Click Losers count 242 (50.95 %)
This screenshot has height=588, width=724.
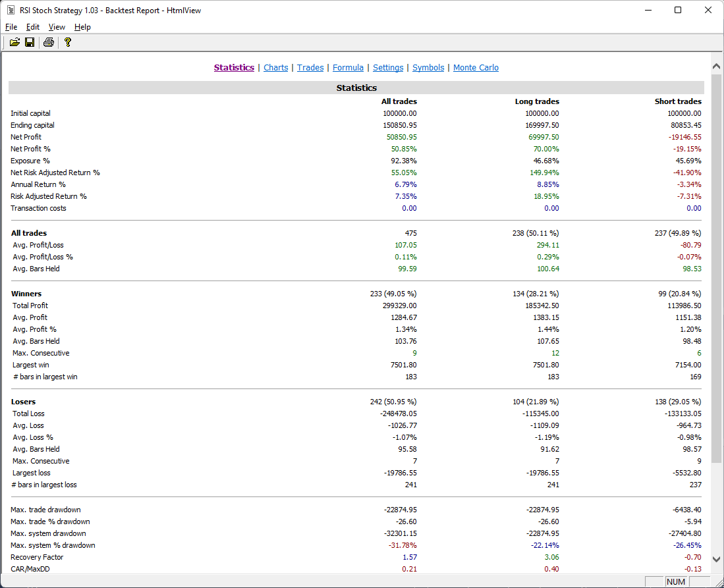coord(393,402)
